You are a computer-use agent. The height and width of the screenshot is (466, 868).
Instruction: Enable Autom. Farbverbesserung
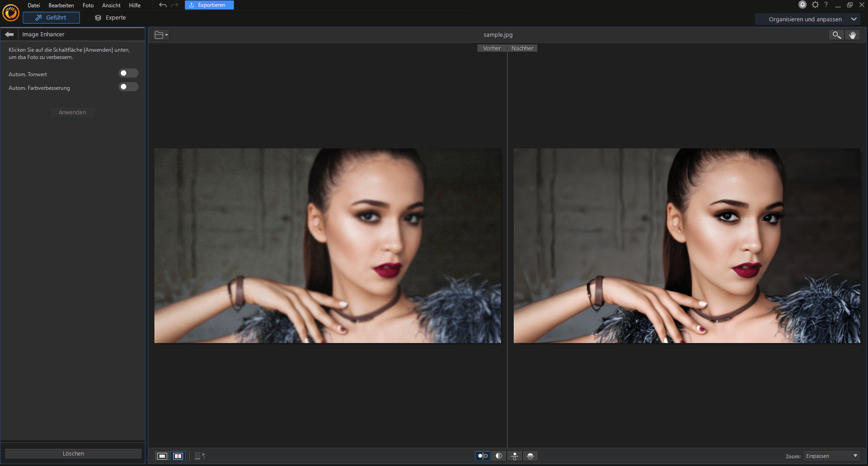tap(128, 87)
